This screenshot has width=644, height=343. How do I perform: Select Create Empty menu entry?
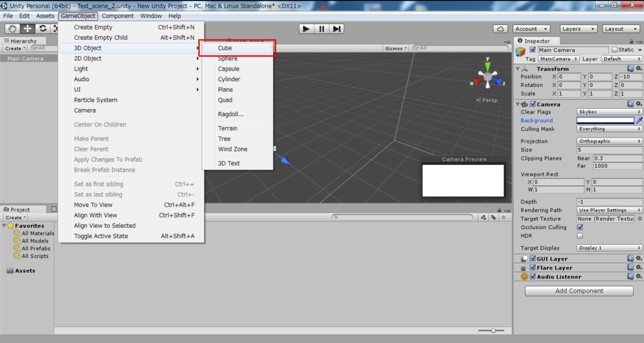click(131, 27)
